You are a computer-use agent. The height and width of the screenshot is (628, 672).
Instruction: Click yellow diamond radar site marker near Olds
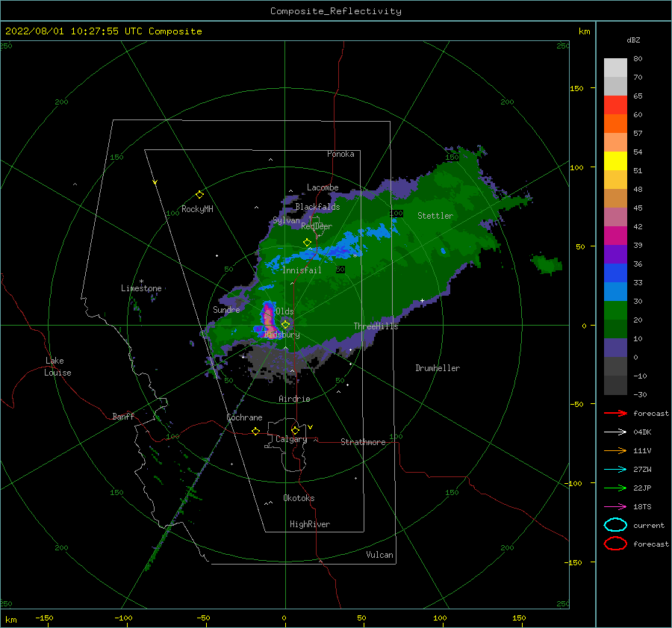tap(285, 325)
